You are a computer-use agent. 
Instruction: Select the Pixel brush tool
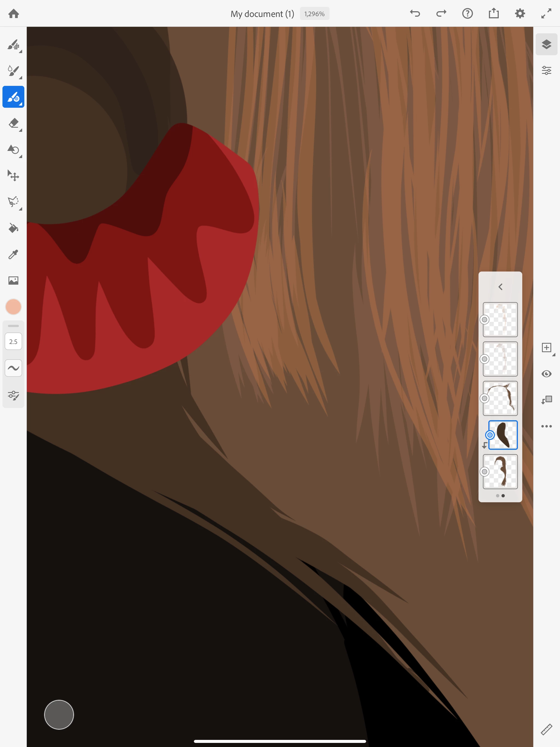coord(13,45)
